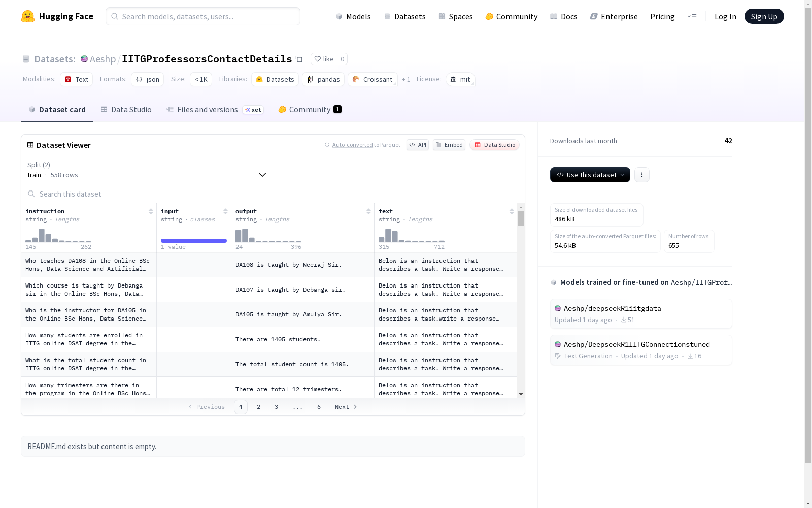
Task: Open the more navigation menu icon
Action: click(692, 16)
